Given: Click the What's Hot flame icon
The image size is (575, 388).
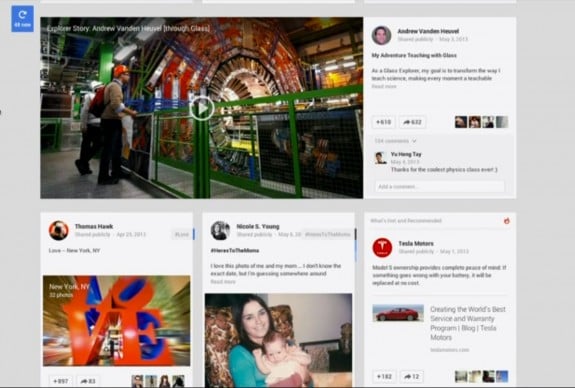Looking at the screenshot, I should pos(507,221).
